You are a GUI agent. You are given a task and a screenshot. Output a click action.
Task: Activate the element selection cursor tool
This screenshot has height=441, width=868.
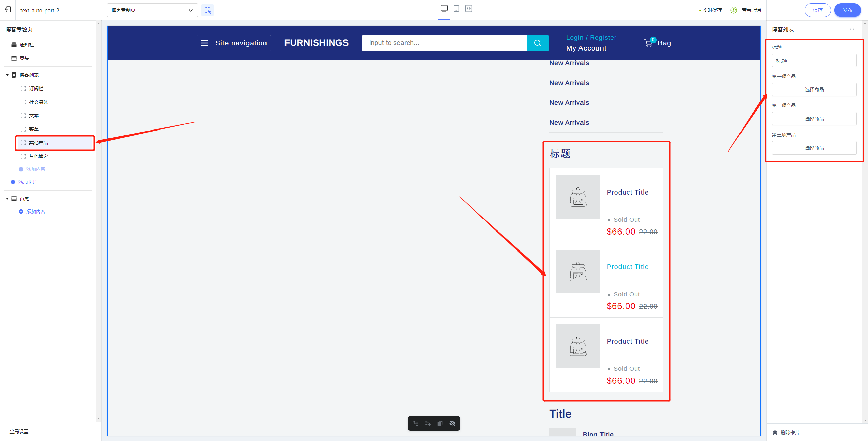[x=208, y=10]
